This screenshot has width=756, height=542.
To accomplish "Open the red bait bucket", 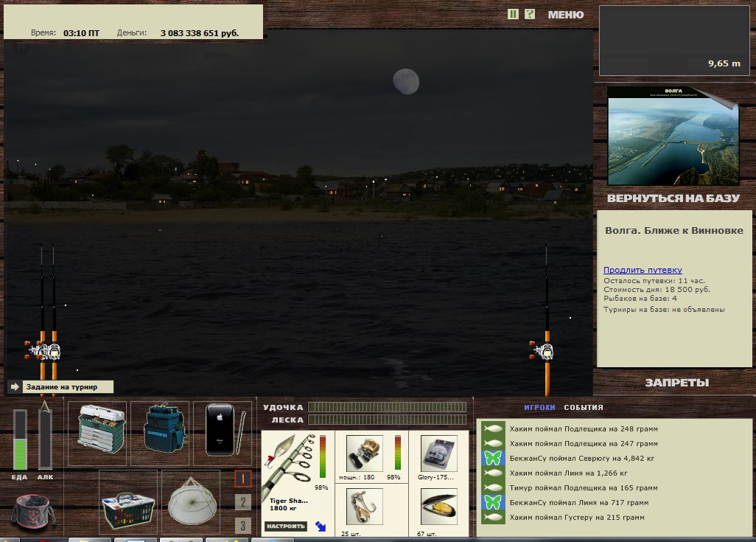I will click(32, 512).
